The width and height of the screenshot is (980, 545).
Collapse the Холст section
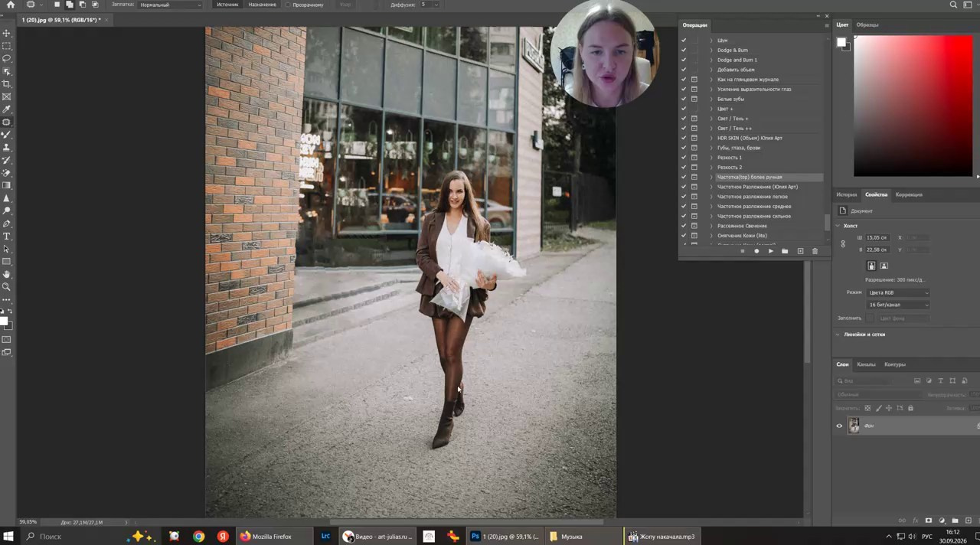(x=838, y=226)
